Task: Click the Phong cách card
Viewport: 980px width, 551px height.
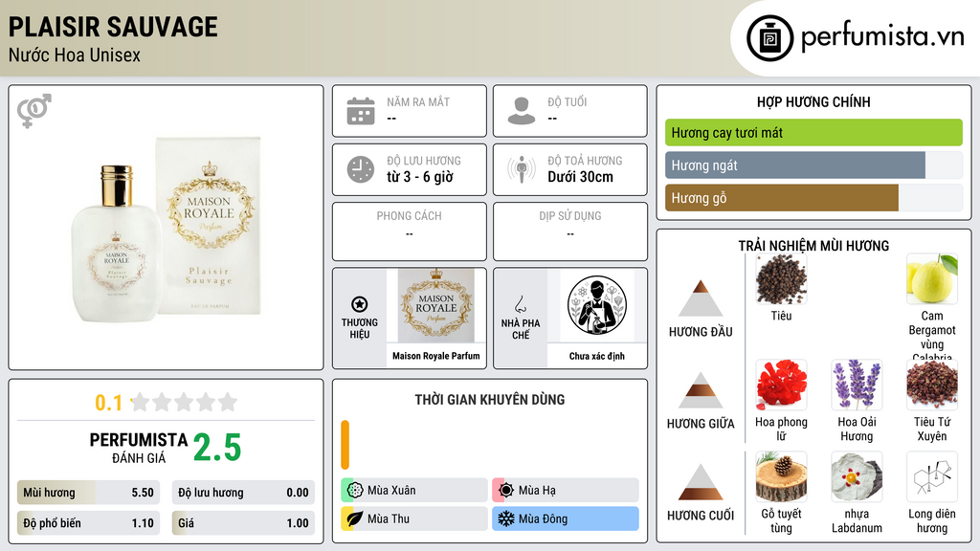Action: click(410, 231)
